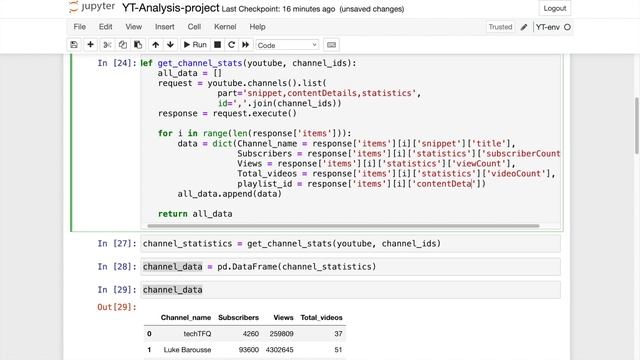This screenshot has width=640, height=360.
Task: Click into the In [29] code cell
Action: (x=351, y=290)
